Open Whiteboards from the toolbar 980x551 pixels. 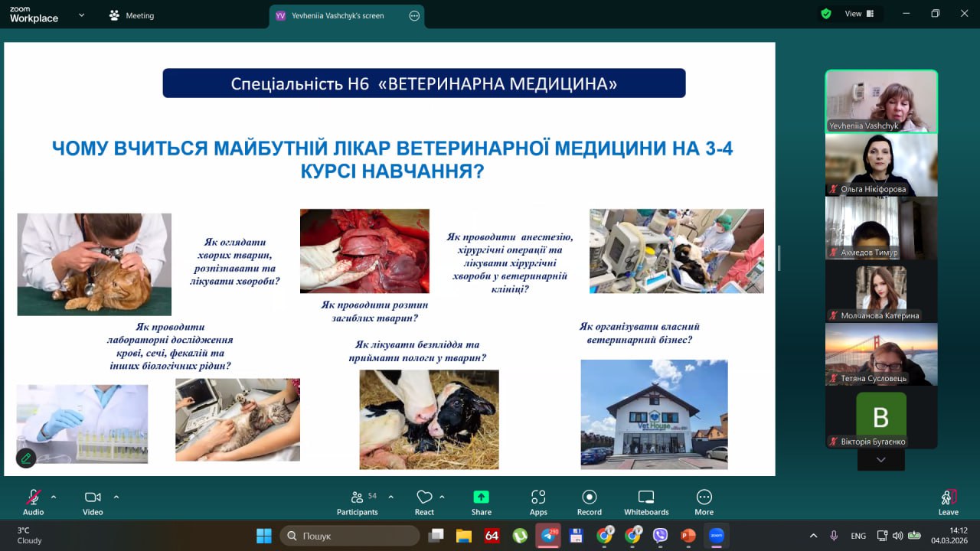coord(646,501)
